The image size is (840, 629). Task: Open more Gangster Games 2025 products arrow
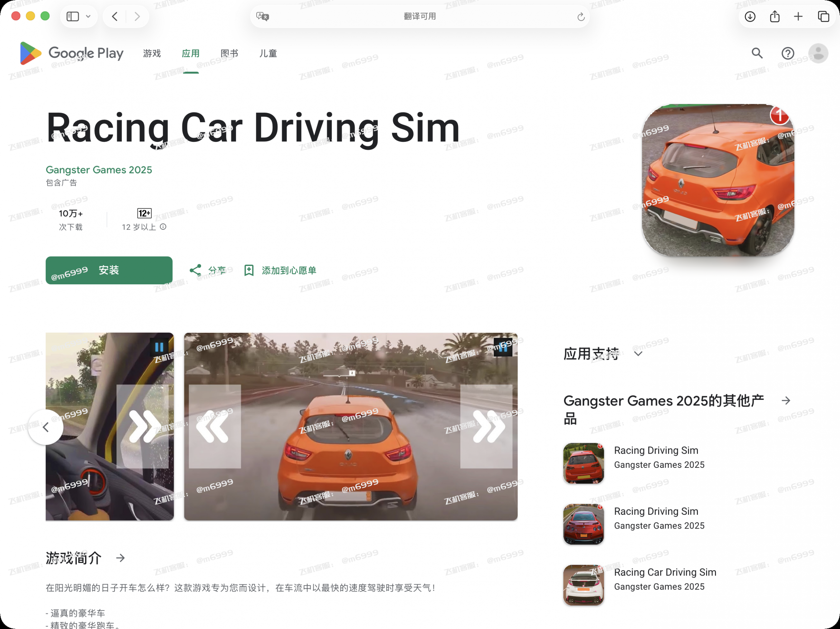[x=786, y=400]
